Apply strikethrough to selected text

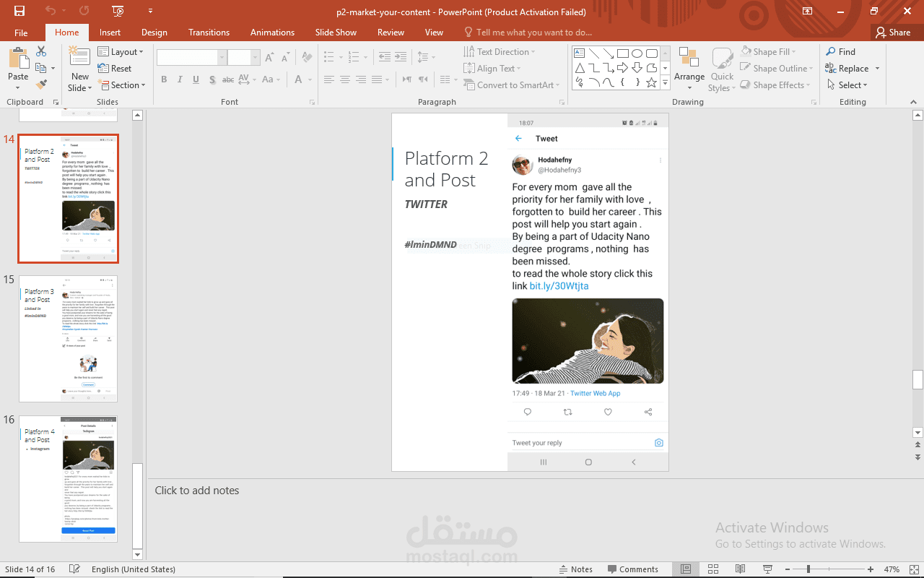point(228,79)
